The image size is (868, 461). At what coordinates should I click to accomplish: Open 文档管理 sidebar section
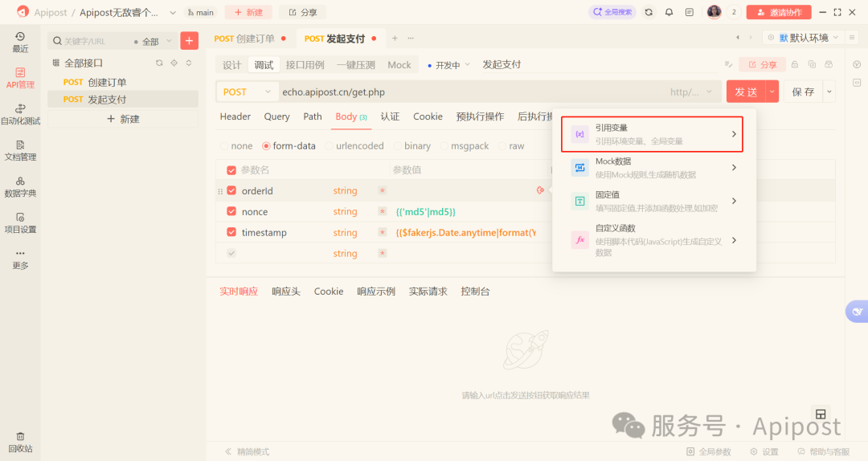tap(20, 150)
